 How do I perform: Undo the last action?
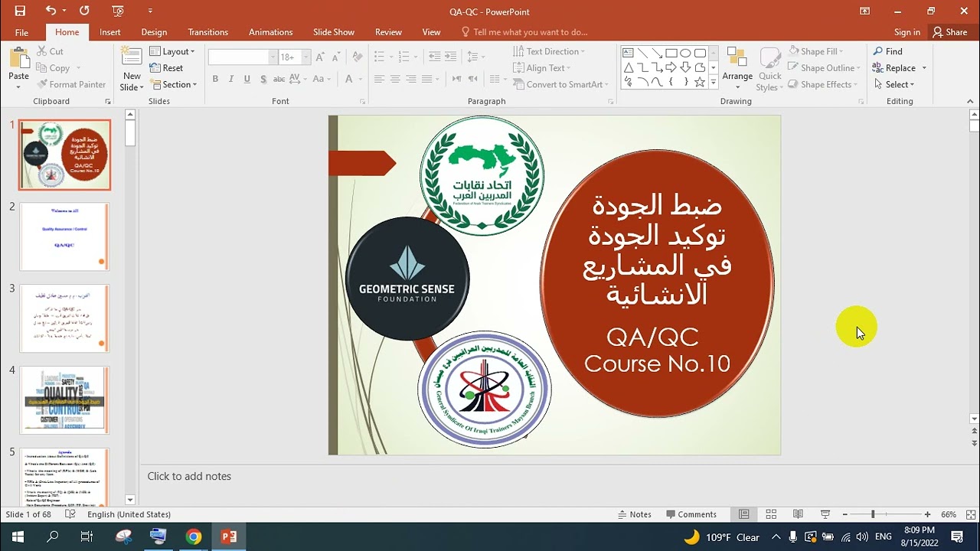coord(51,11)
